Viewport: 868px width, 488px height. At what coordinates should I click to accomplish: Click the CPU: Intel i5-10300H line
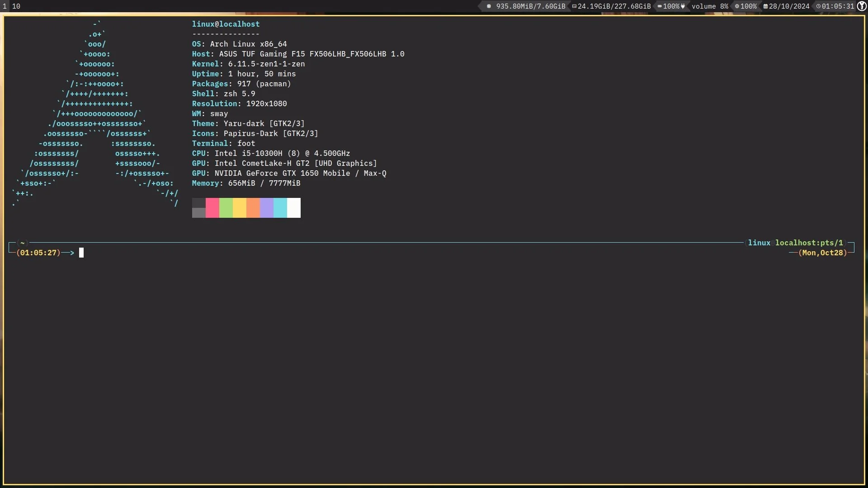271,153
